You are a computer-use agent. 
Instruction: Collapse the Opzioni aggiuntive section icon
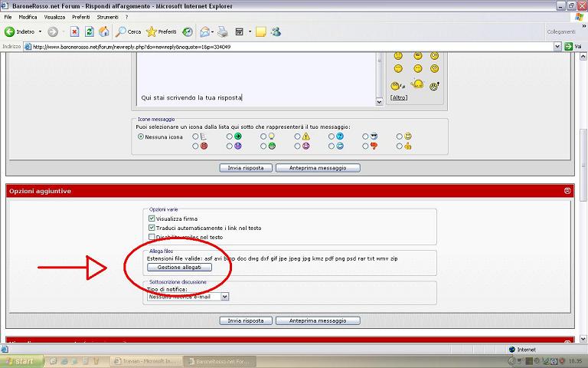(567, 190)
